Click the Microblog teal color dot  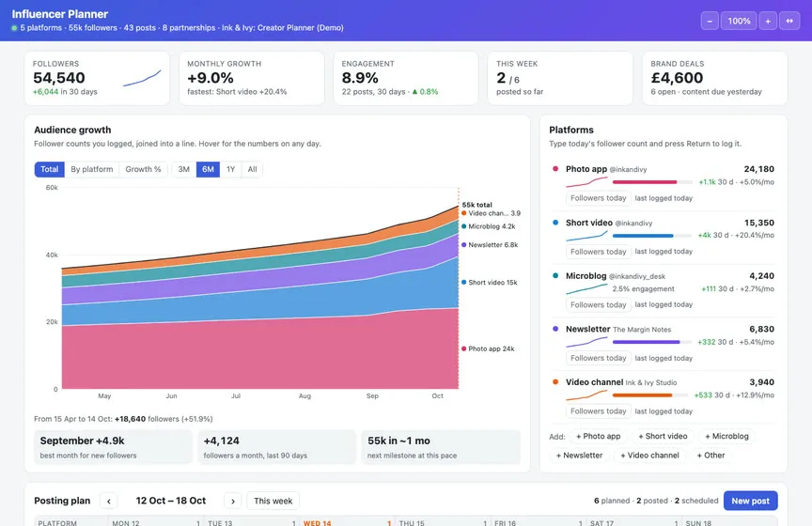click(x=555, y=276)
